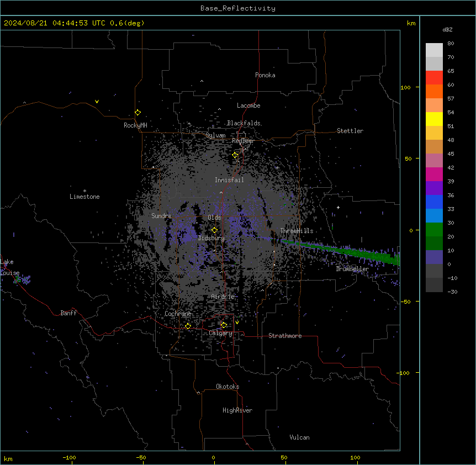Click the yellow diamond marker between Olds and Didsbury

[x=214, y=230]
